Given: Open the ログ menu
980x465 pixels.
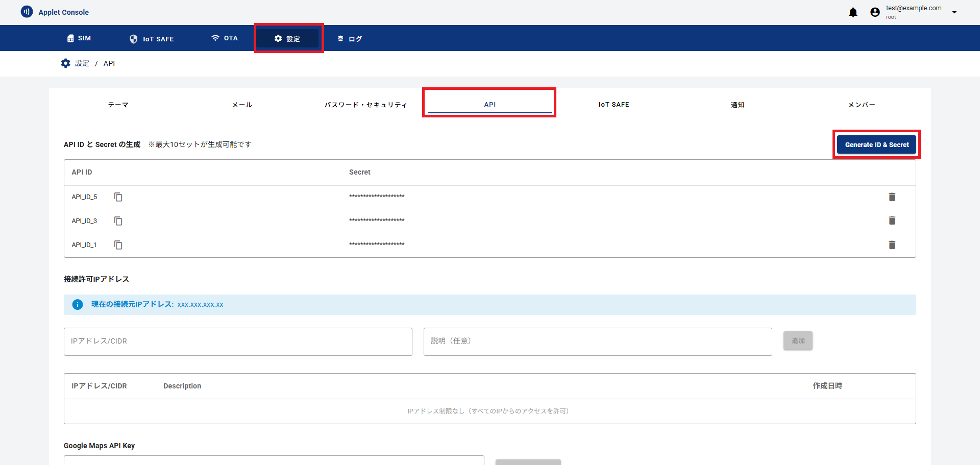Looking at the screenshot, I should point(350,39).
